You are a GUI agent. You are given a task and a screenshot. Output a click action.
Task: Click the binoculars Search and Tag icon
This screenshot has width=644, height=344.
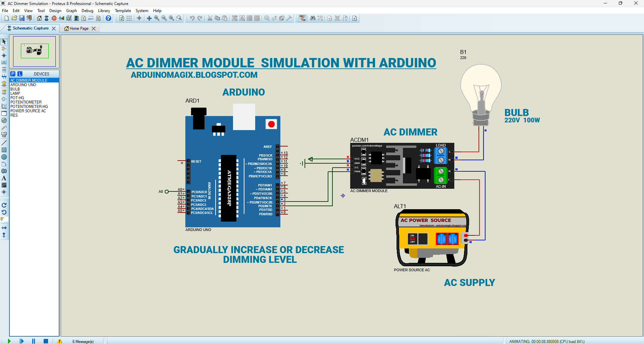pos(313,18)
